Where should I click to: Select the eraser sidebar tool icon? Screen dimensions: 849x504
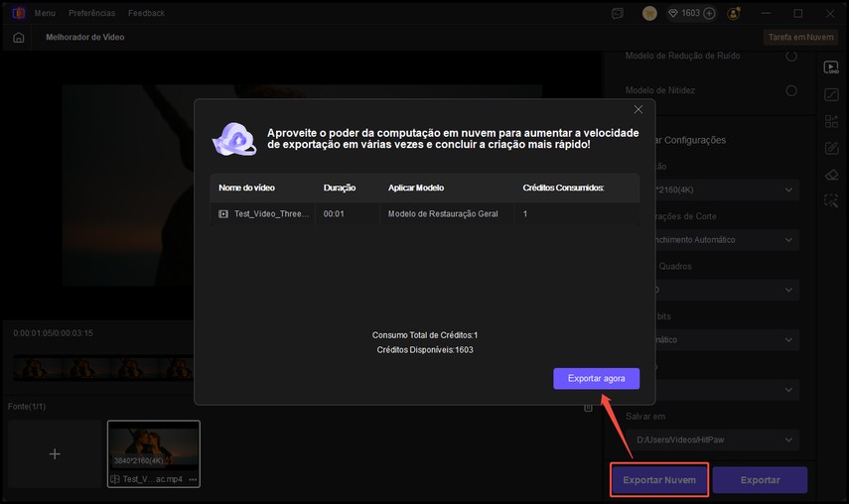[831, 175]
